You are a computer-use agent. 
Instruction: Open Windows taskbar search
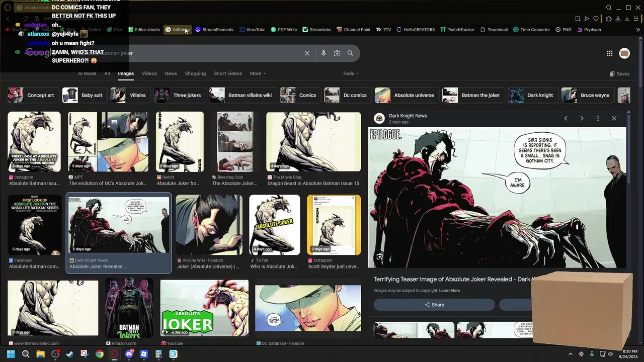coord(25,354)
